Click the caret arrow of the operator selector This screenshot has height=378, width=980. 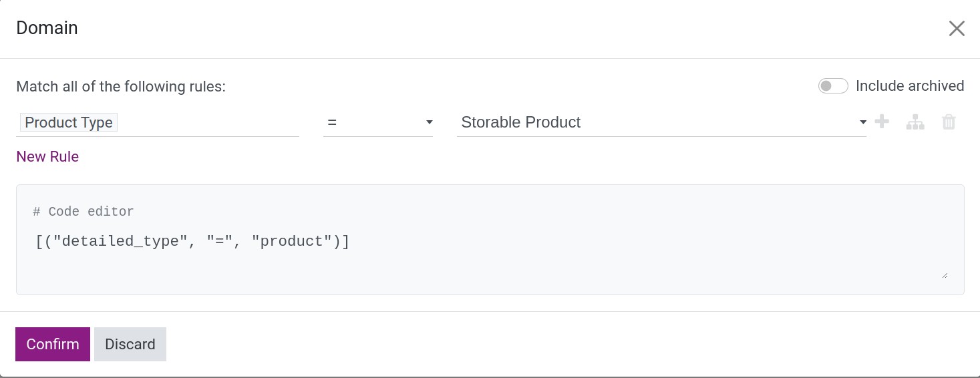click(x=430, y=122)
